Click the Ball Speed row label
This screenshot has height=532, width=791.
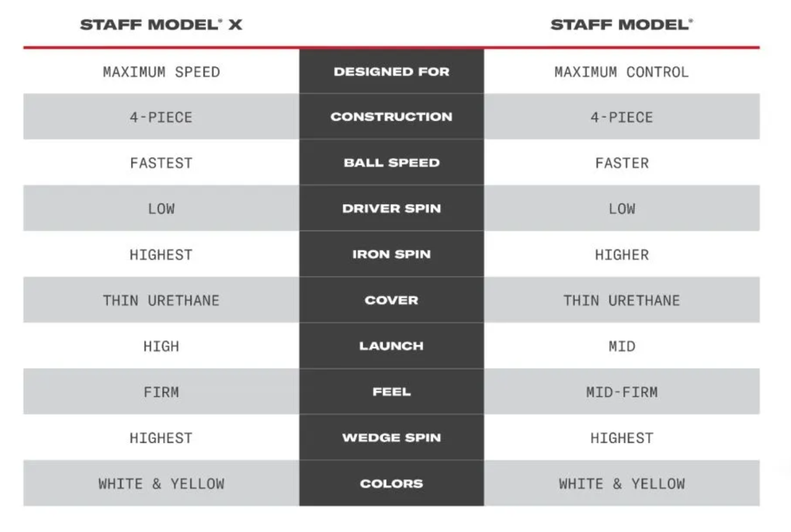click(391, 163)
